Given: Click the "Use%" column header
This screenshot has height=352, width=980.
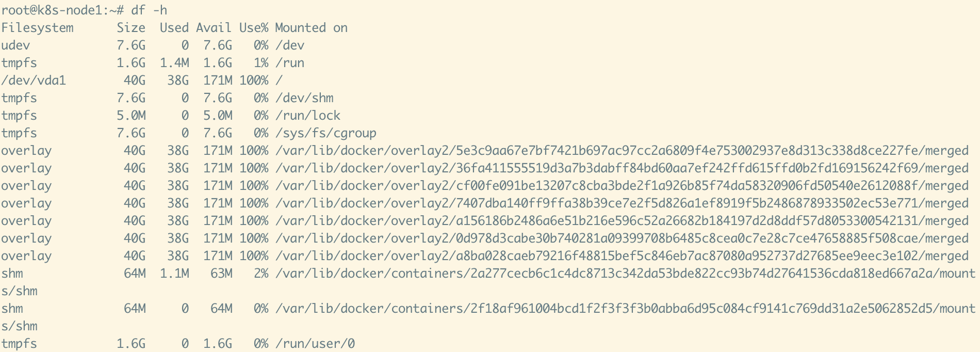Looking at the screenshot, I should click(x=253, y=28).
